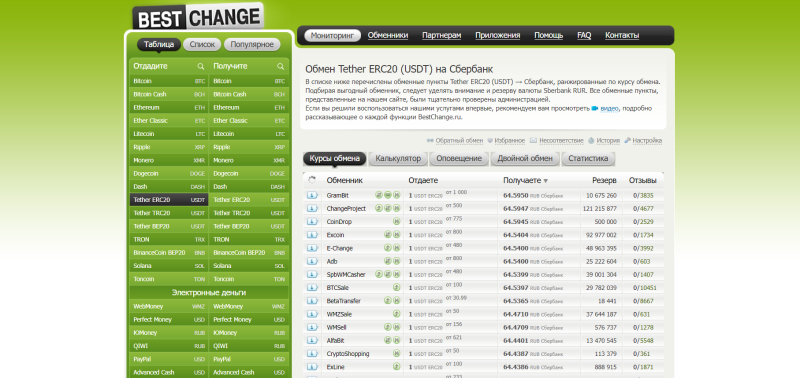Click the refresh spinner icon in table header

312,180
